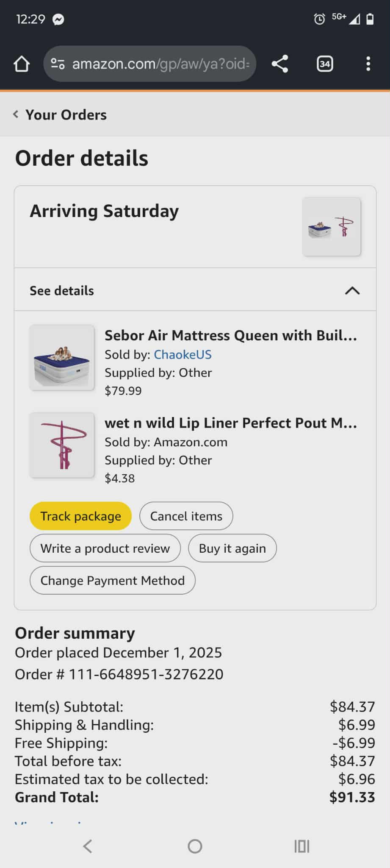Screen dimensions: 390x868
Task: Tap the Buy it again button
Action: (232, 548)
